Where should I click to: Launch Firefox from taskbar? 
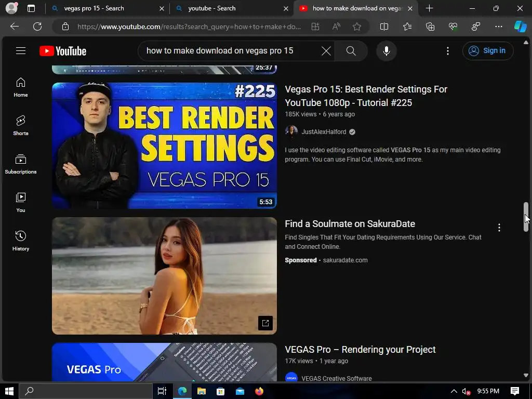[259, 391]
